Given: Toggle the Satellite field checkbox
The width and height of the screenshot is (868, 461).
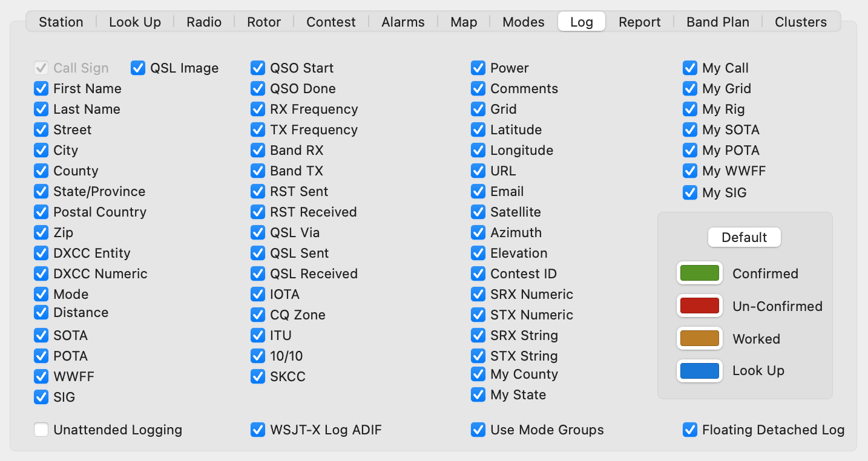Looking at the screenshot, I should click(478, 212).
